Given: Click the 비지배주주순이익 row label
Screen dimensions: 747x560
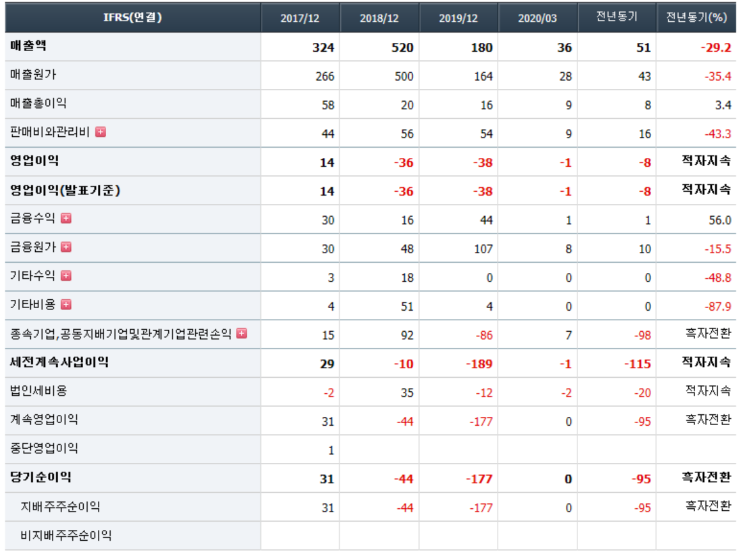Looking at the screenshot, I should click(x=66, y=535).
